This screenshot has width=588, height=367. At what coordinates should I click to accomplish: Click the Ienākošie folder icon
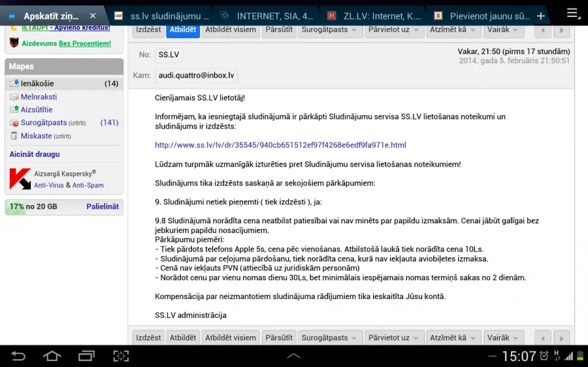coord(14,83)
